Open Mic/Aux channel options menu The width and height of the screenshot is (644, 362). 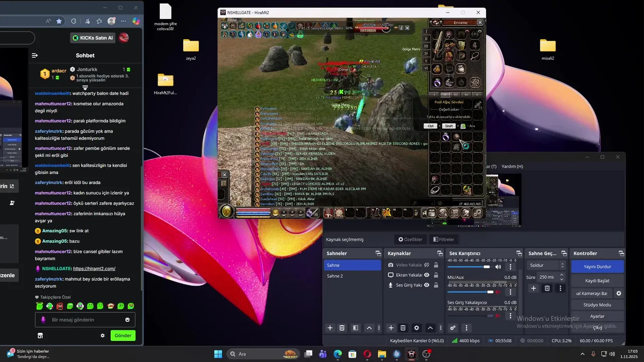coord(511,292)
